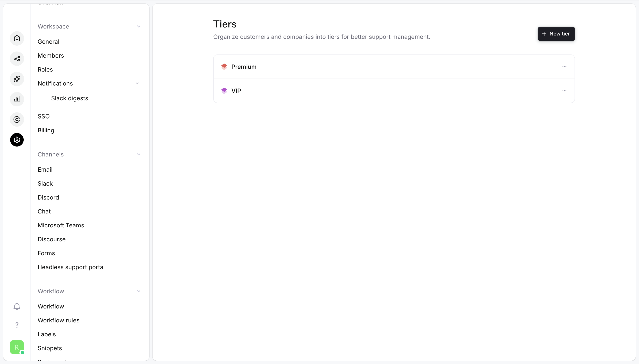Open the AI sparkle icon
Screen dimensions: 639x364
click(17, 79)
